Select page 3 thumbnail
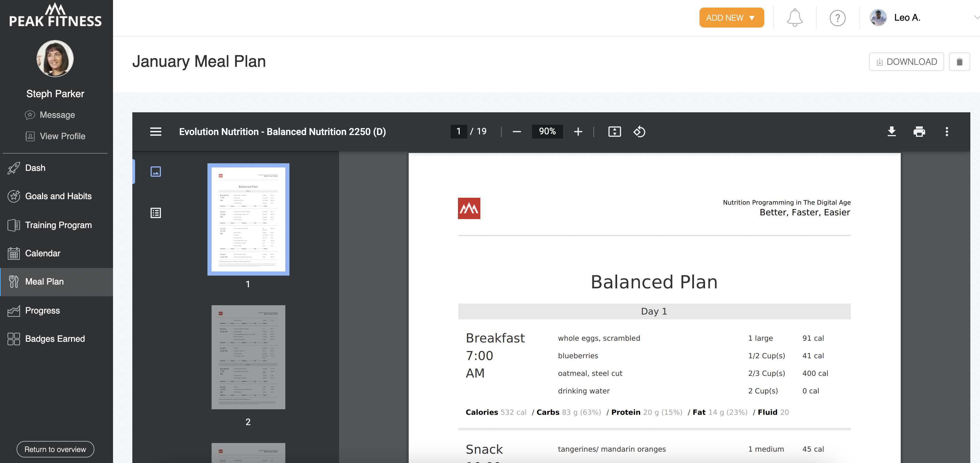Image resolution: width=980 pixels, height=463 pixels. coord(248,453)
